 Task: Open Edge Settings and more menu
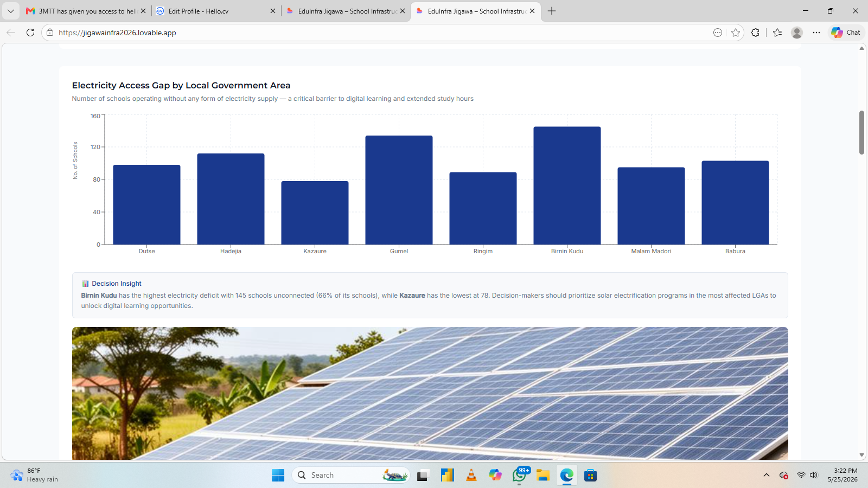pyautogui.click(x=816, y=33)
